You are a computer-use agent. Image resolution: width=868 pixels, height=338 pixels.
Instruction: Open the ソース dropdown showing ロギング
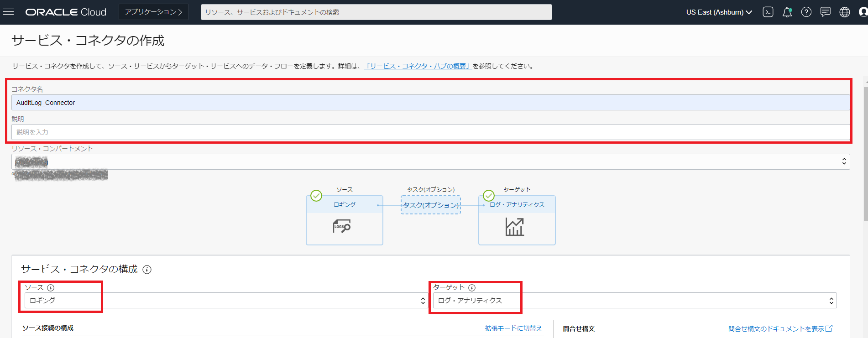pyautogui.click(x=226, y=301)
